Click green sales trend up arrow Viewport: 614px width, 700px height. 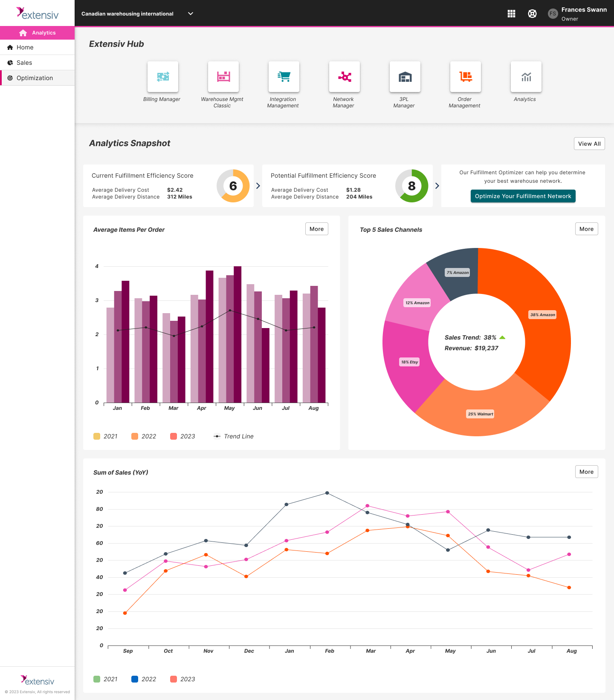tap(502, 337)
